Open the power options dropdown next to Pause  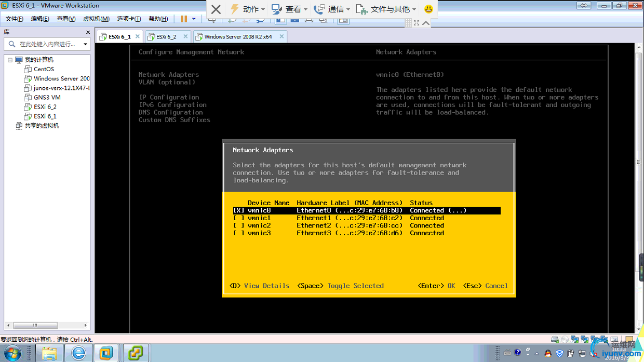(x=194, y=19)
